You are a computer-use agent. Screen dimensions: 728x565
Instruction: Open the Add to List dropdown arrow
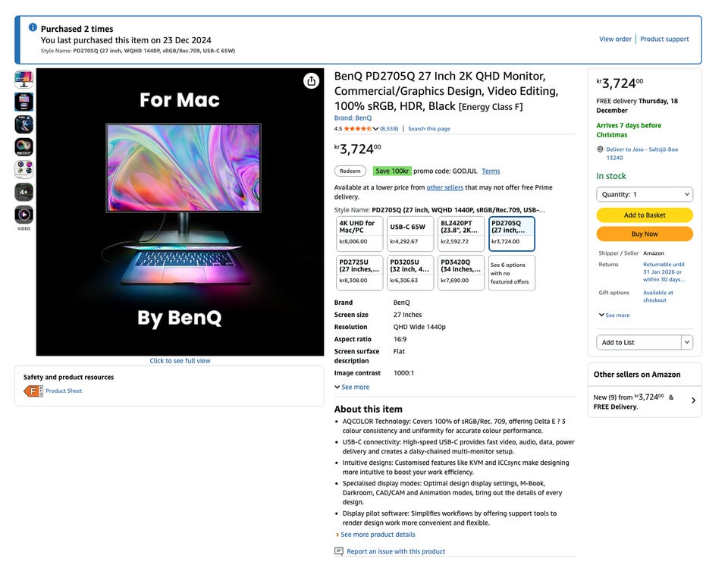[x=687, y=343]
